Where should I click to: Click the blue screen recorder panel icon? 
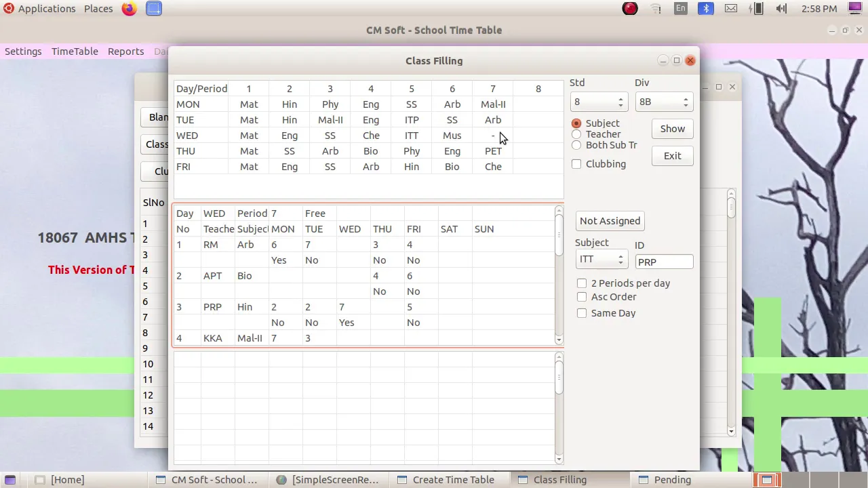tap(154, 9)
